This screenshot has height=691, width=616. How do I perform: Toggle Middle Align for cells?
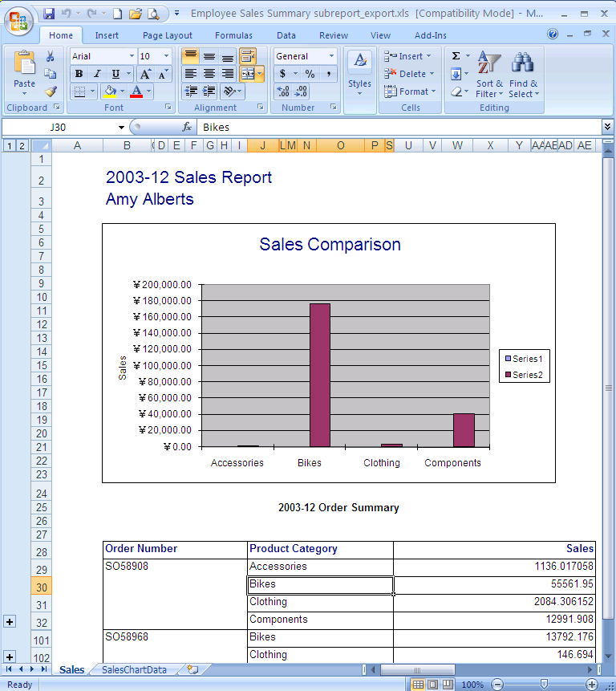tap(209, 56)
